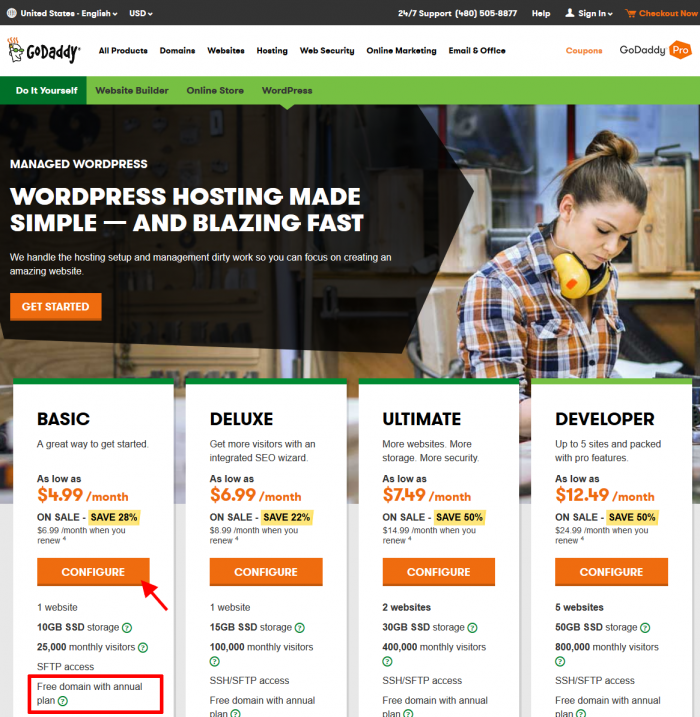Click the $12.49 /month price
700x717 pixels.
[605, 495]
